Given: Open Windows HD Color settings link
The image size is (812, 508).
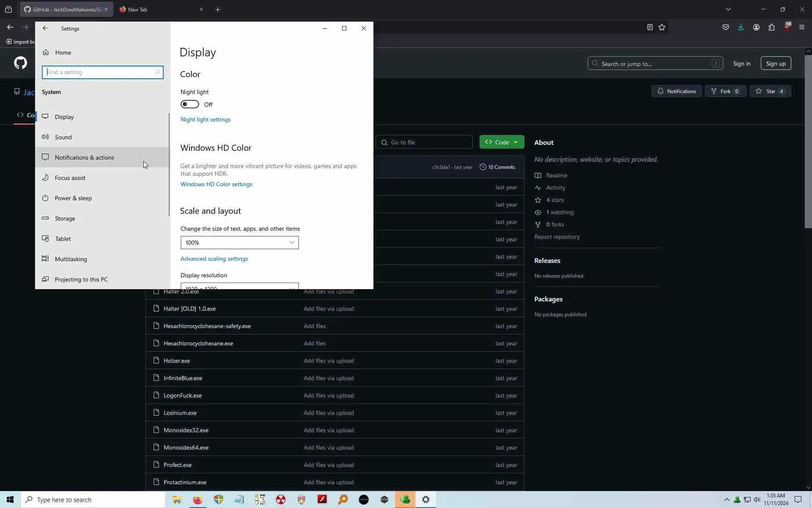Looking at the screenshot, I should coord(216,184).
